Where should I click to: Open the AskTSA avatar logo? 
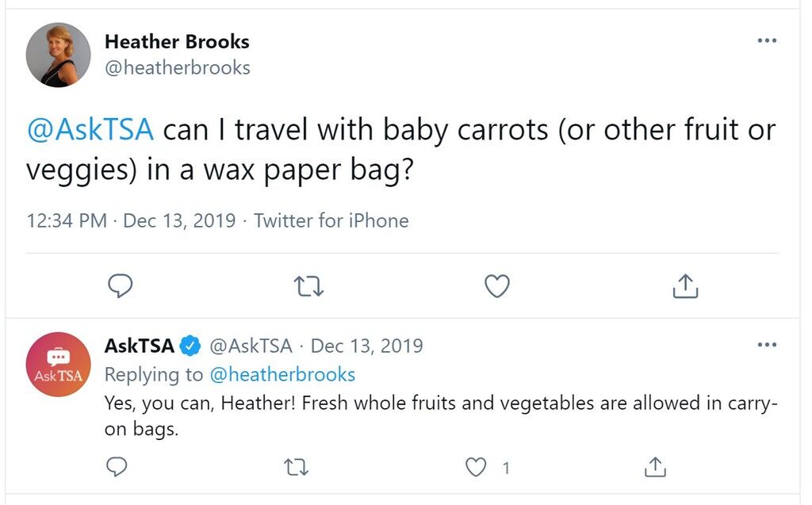pyautogui.click(x=58, y=364)
